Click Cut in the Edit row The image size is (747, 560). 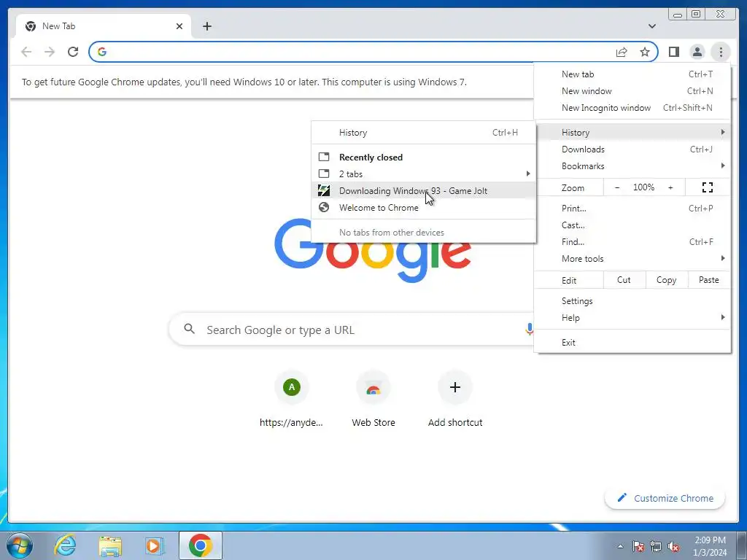[624, 280]
